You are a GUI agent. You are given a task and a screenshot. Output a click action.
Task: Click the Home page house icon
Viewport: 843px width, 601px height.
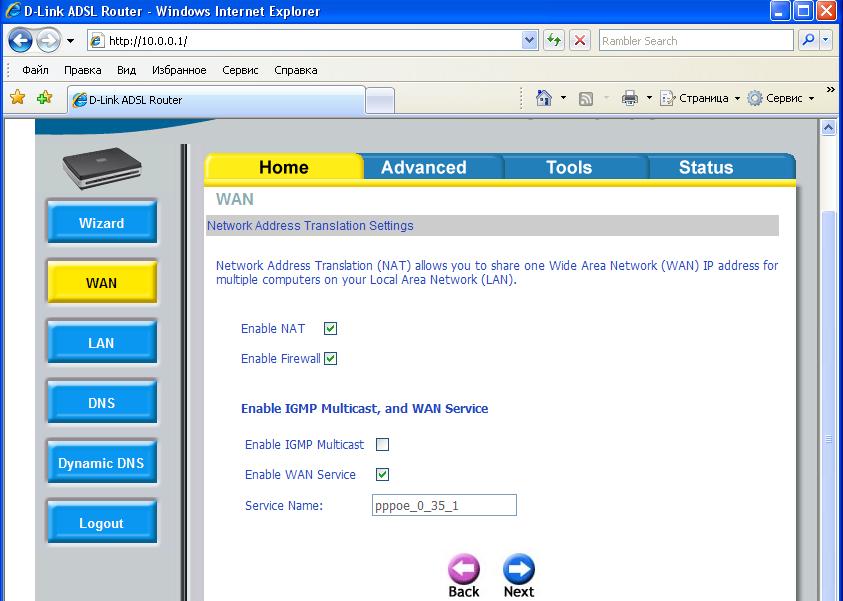pyautogui.click(x=544, y=98)
